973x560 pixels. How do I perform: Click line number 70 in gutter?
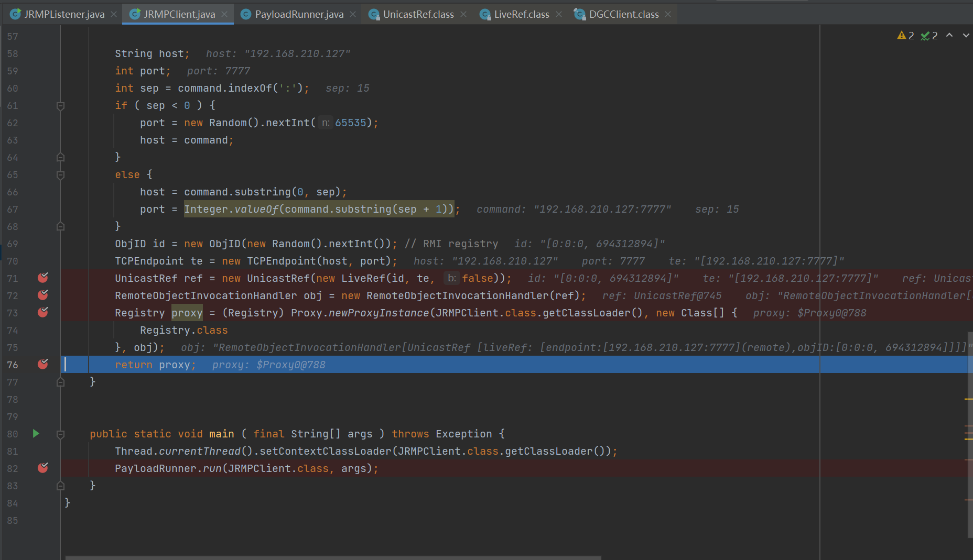13,261
